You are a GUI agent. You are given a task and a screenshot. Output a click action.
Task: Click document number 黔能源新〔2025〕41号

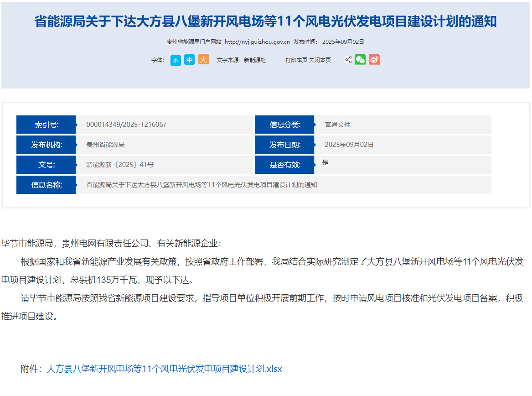pos(120,165)
